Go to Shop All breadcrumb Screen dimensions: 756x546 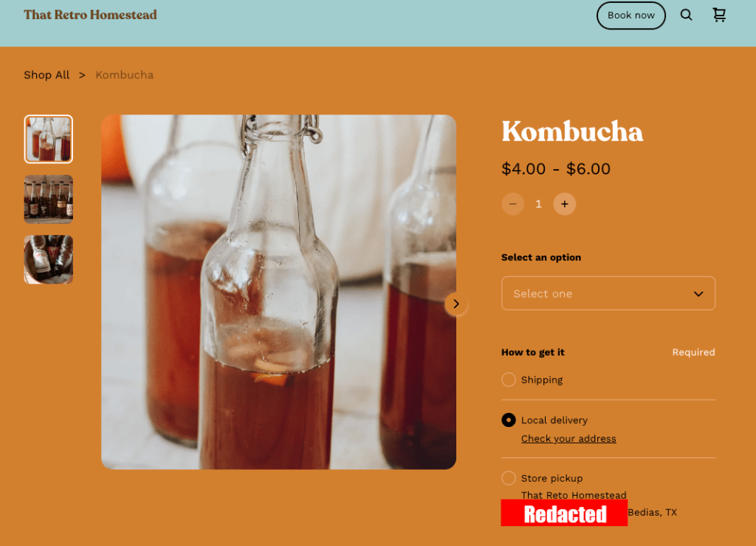point(47,75)
